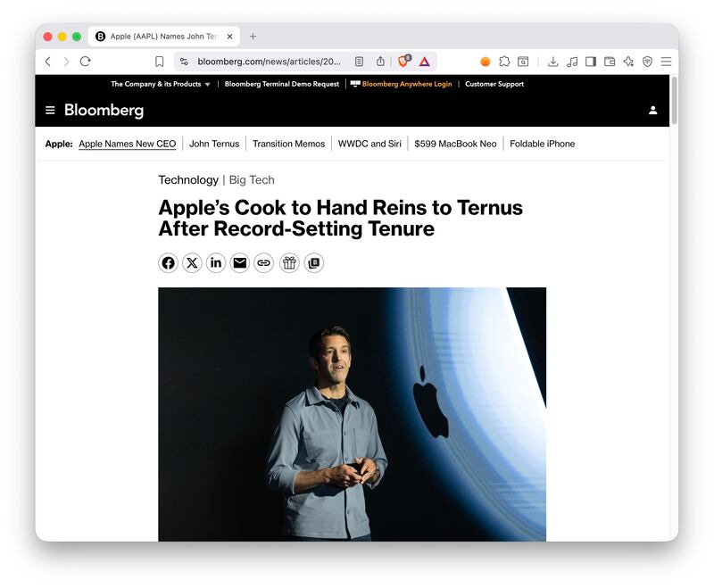
Task: Open browser main hamburger menu
Action: point(666,62)
